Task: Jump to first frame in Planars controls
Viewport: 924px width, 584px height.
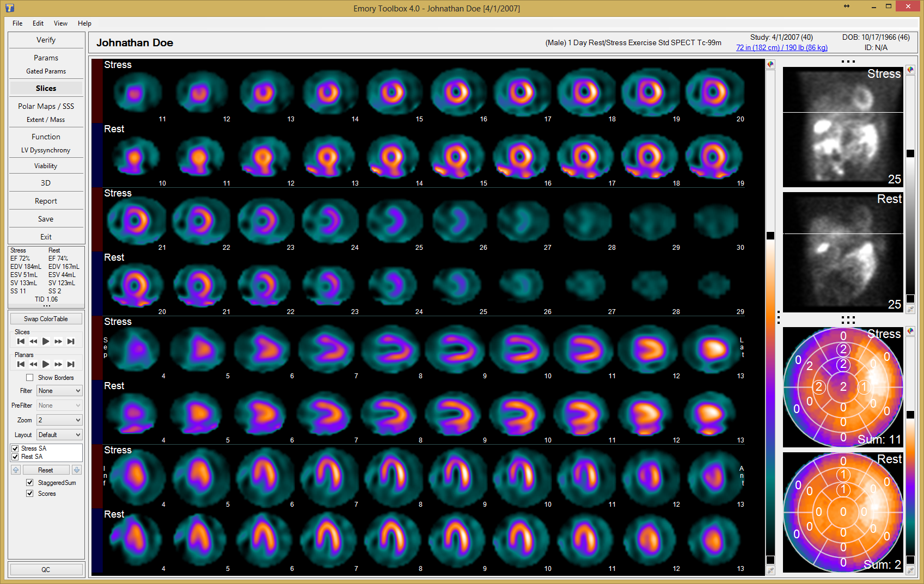Action: 21,364
